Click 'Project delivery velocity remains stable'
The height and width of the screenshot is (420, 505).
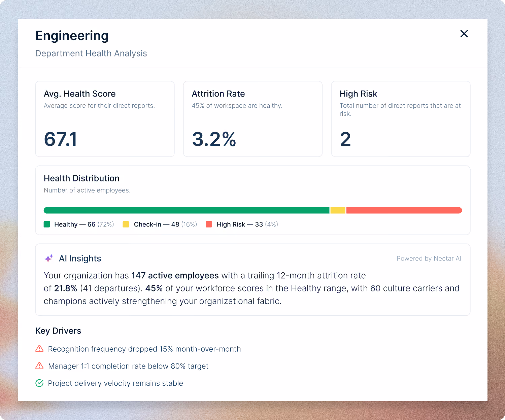(x=115, y=383)
